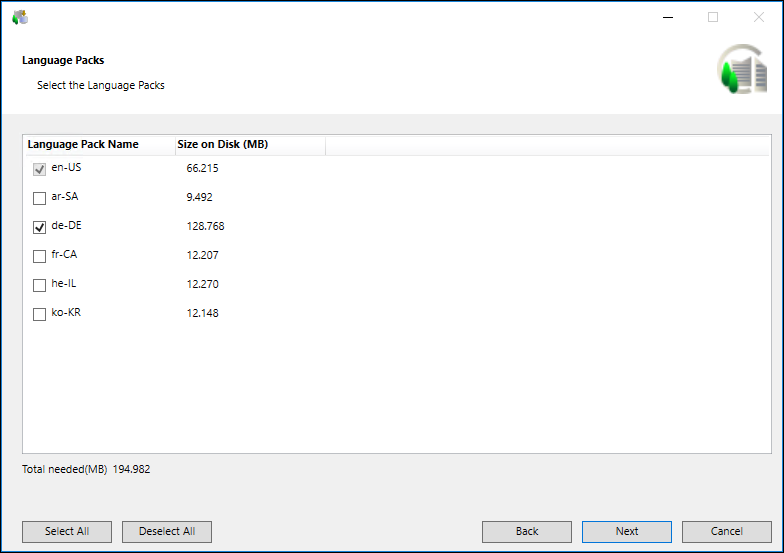Uncheck the de-DE language pack checkbox

pos(40,227)
